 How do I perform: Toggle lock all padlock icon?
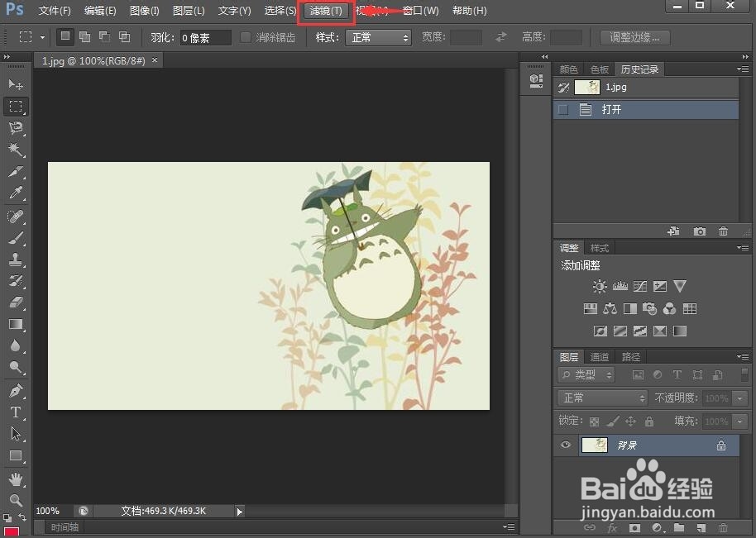[649, 421]
